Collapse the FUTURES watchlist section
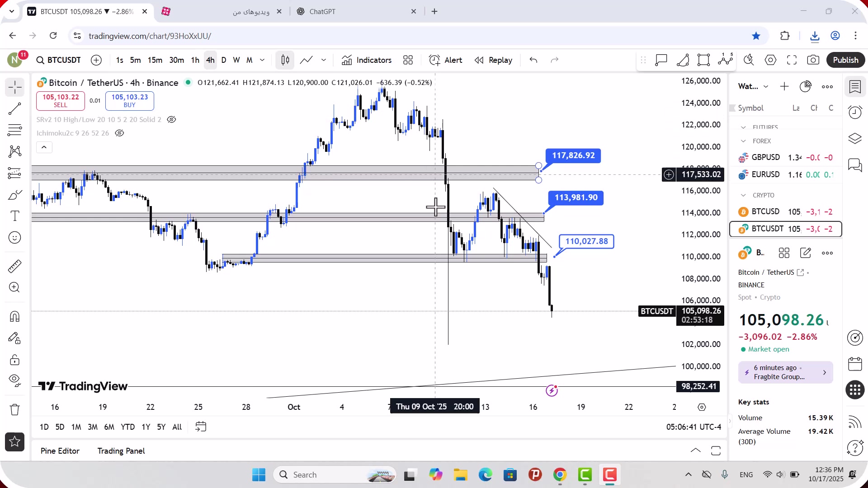868x488 pixels. (x=743, y=127)
